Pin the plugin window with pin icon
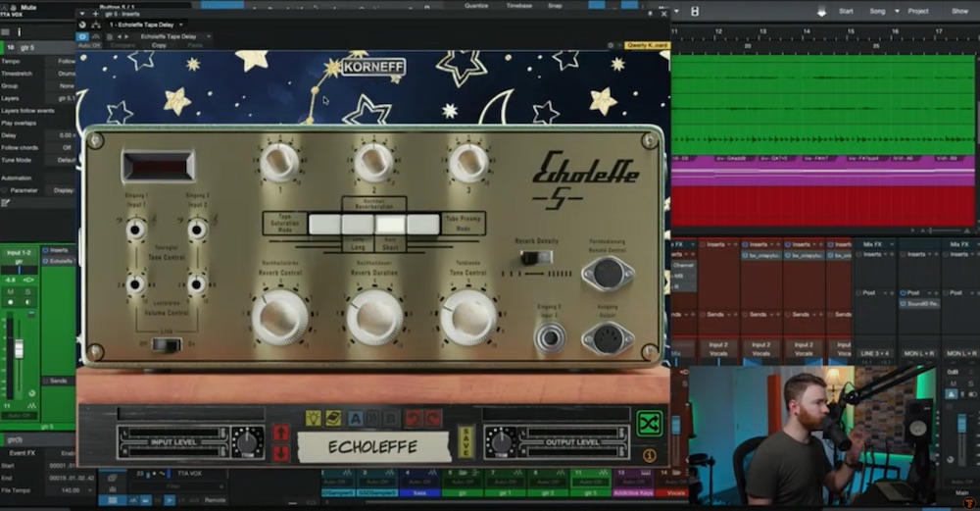980x511 pixels. click(650, 13)
